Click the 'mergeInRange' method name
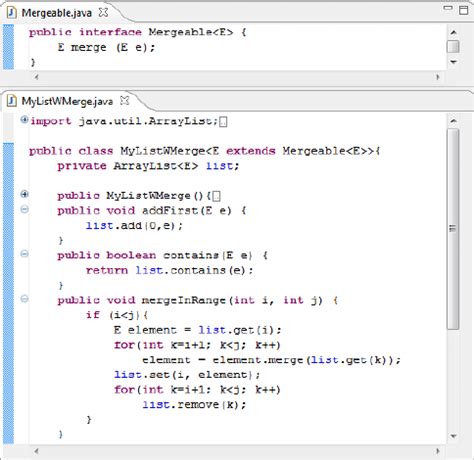The image size is (474, 460). coord(185,300)
